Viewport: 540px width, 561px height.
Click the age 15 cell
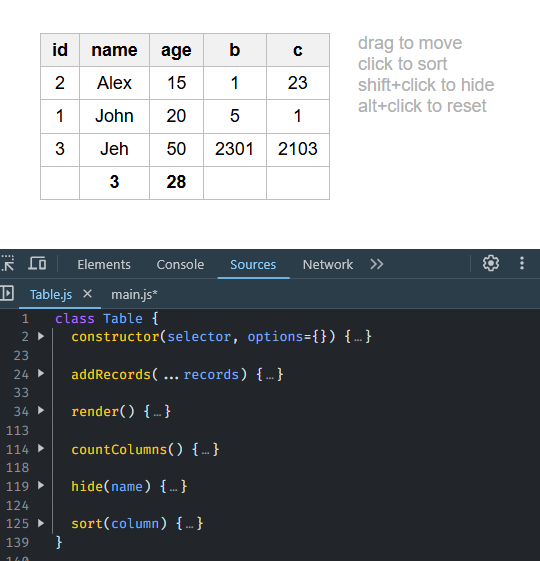pos(176,83)
